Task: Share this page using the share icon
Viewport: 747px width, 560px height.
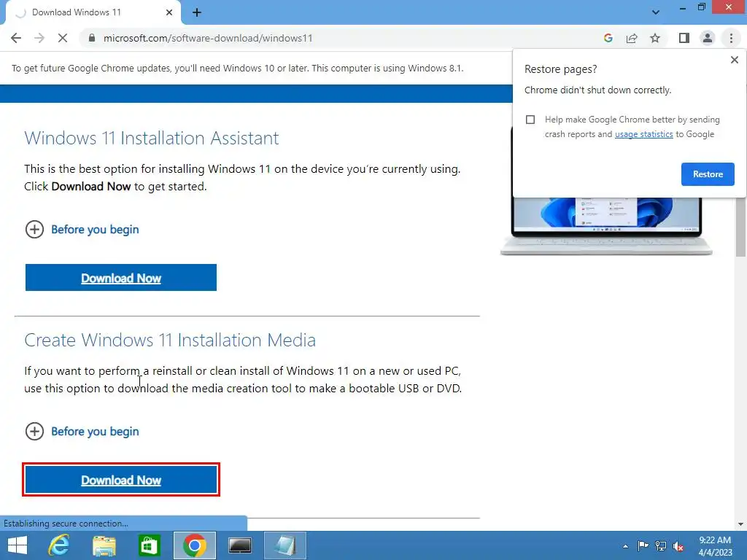Action: [632, 38]
